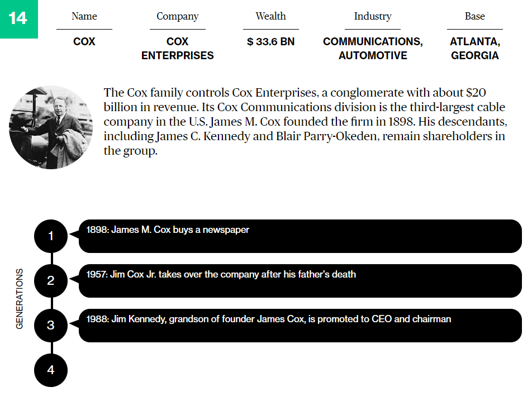
Task: Click the Industry column header
Action: pyautogui.click(x=373, y=16)
